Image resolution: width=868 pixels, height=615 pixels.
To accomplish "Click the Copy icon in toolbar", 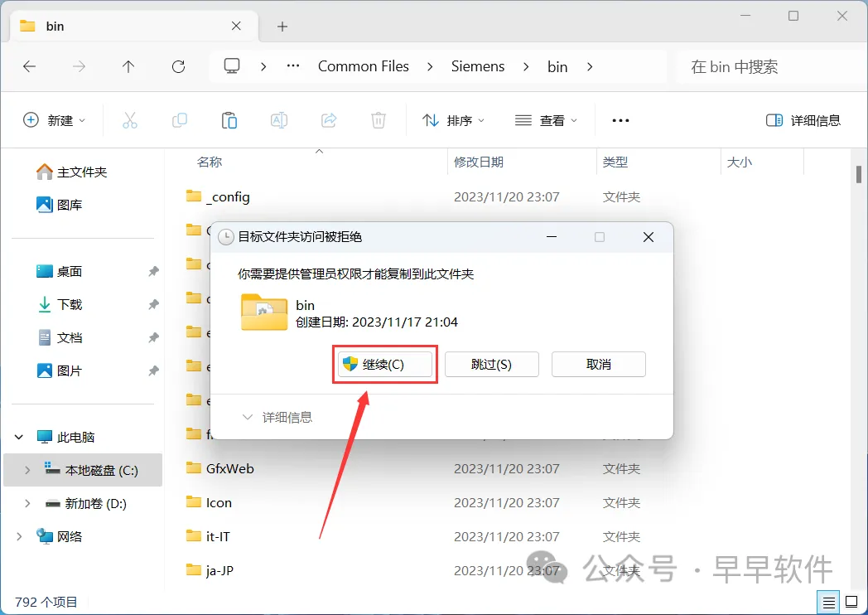I will (x=180, y=120).
